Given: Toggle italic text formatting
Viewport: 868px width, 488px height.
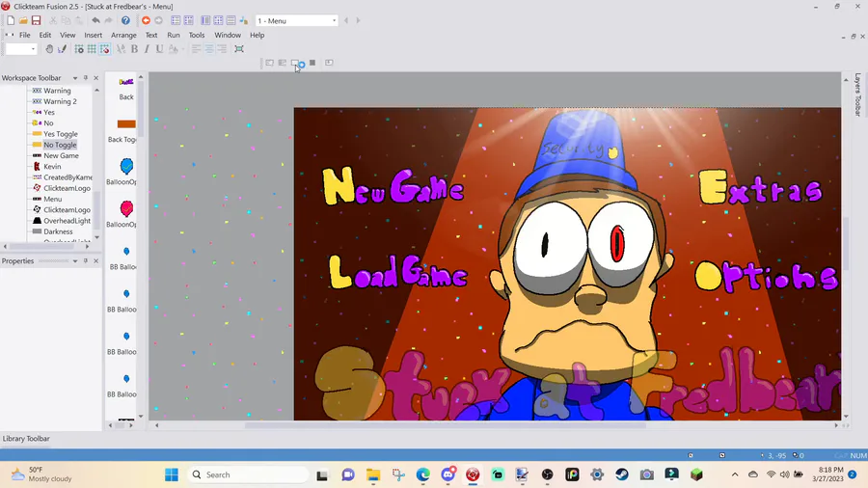Looking at the screenshot, I should 147,48.
